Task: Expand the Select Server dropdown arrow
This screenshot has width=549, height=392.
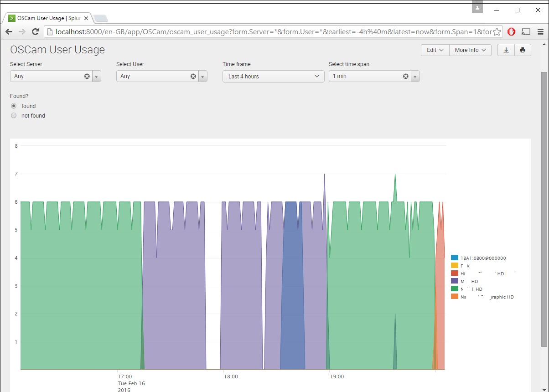Action: [x=96, y=76]
